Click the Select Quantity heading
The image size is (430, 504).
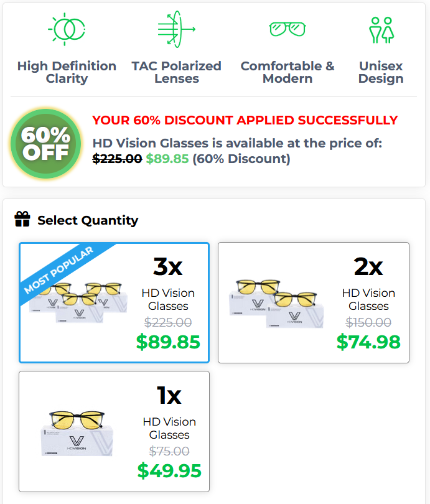pos(88,220)
